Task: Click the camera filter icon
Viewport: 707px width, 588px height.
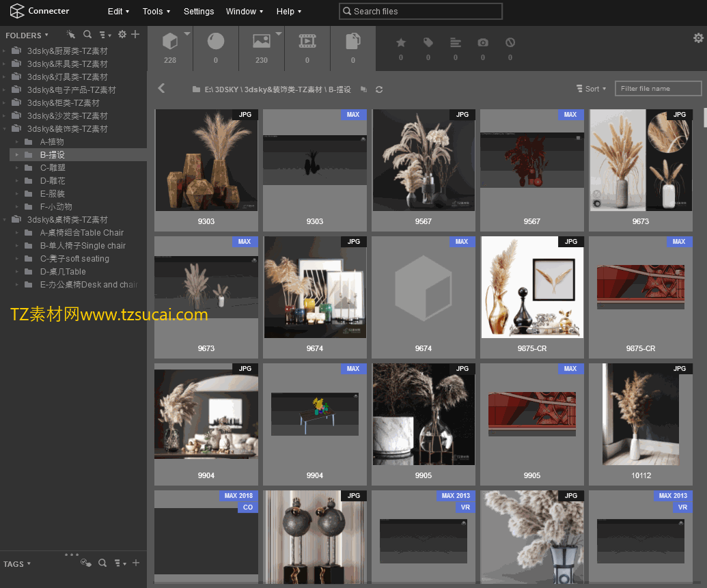Action: click(483, 43)
